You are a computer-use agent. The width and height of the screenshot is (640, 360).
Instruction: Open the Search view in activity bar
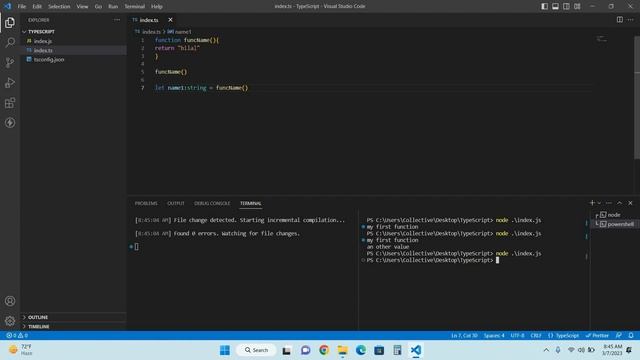pyautogui.click(x=10, y=42)
